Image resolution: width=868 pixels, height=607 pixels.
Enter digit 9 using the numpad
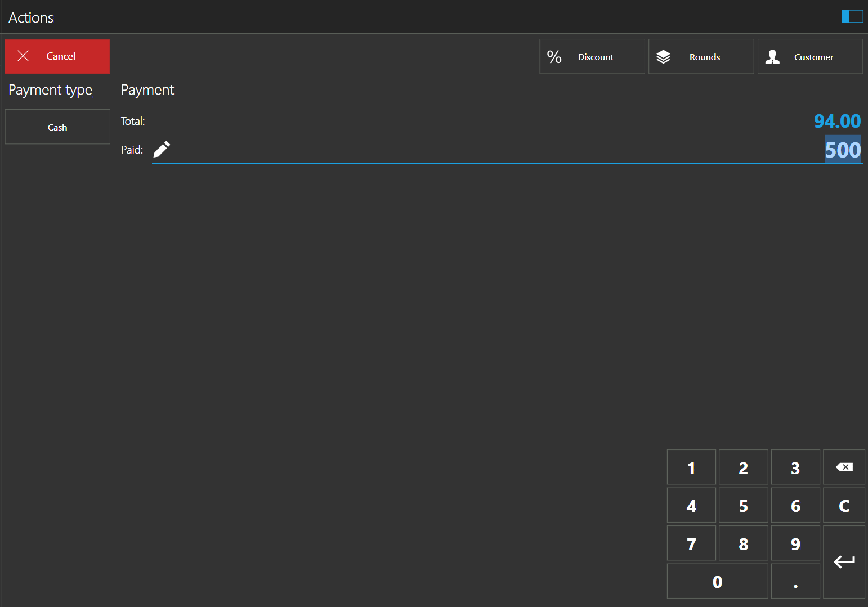click(795, 544)
